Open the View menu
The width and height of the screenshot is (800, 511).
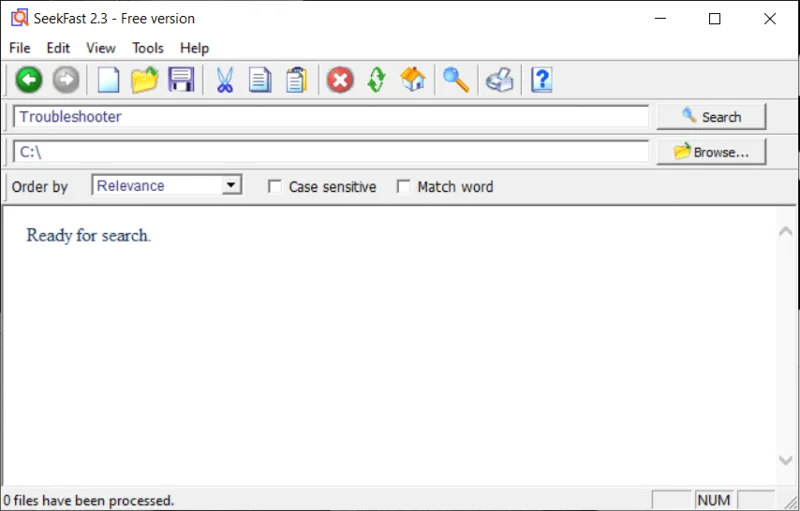[101, 48]
